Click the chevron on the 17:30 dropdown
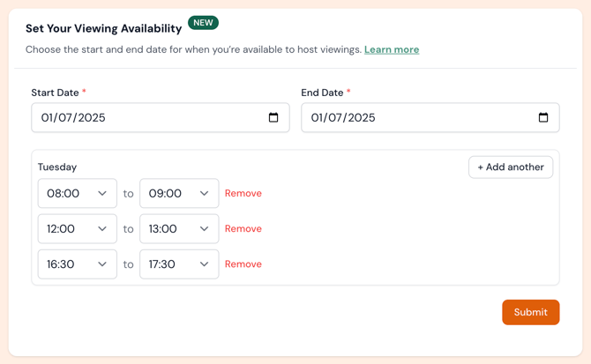The height and width of the screenshot is (364, 591). (x=204, y=264)
